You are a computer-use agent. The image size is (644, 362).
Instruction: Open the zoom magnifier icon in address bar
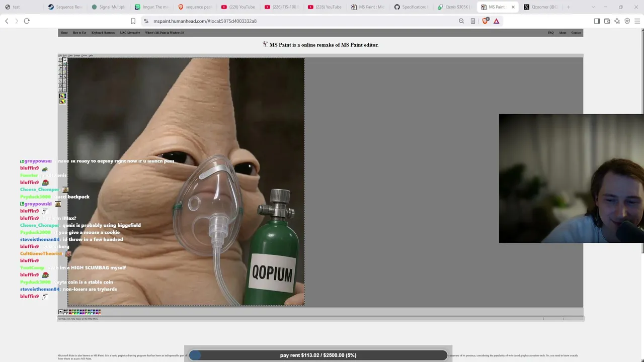pyautogui.click(x=461, y=21)
